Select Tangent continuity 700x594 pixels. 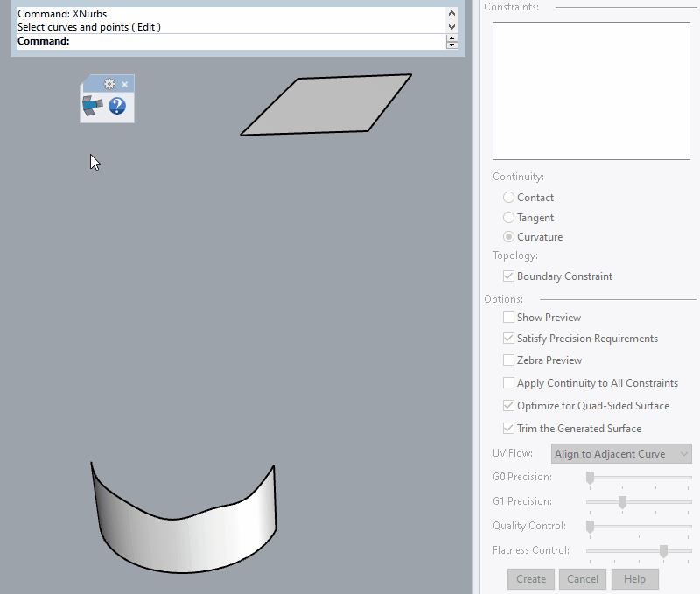tap(508, 217)
